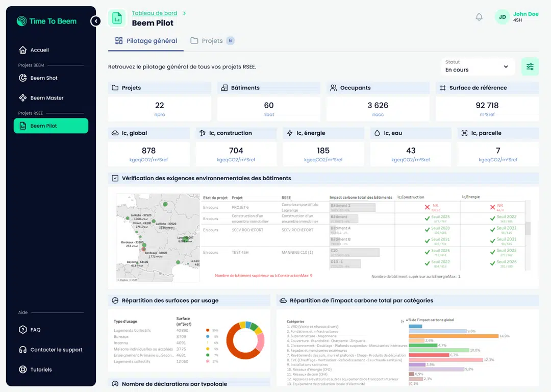Click the folder icon on the Projets card
Image resolution: width=551 pixels, height=392 pixels.
(115, 88)
